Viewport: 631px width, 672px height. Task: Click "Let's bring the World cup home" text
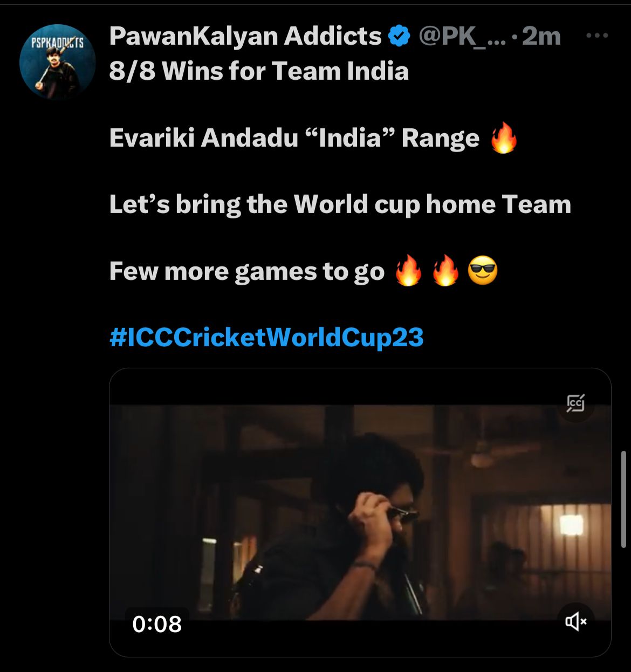pyautogui.click(x=303, y=205)
